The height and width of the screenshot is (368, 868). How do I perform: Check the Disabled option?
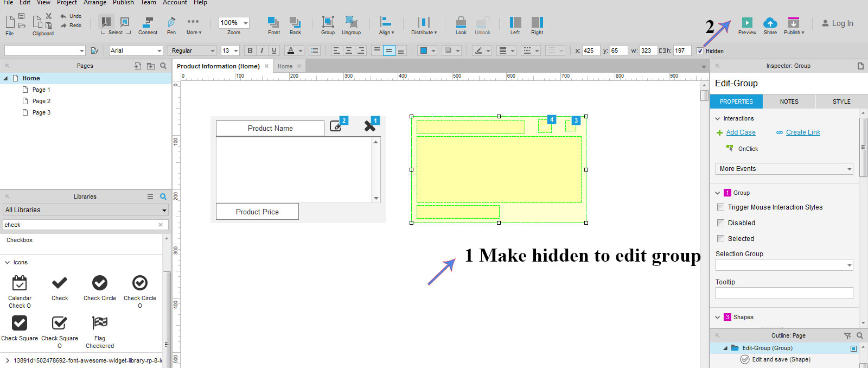tap(721, 223)
